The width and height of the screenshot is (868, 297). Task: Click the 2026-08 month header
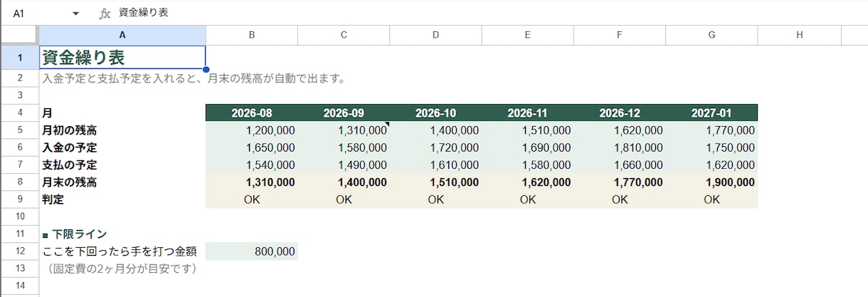252,113
